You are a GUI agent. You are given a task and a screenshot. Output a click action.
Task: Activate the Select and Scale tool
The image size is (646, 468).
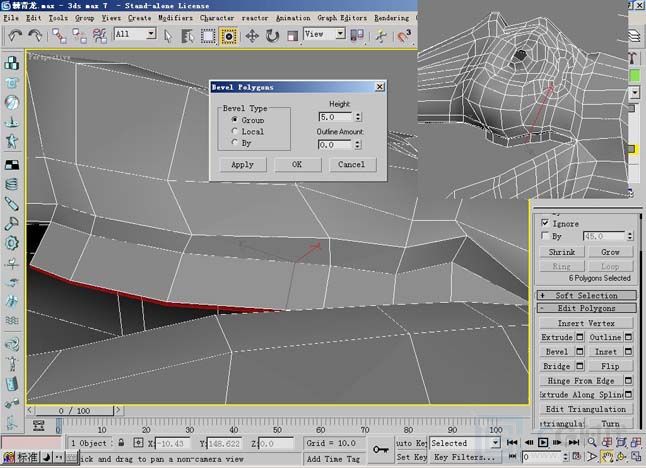click(x=293, y=36)
